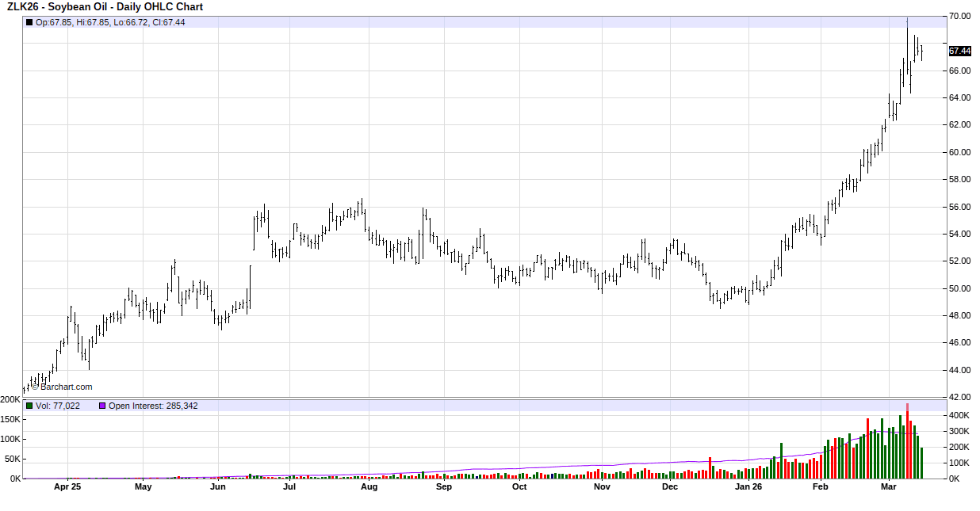Image resolution: width=980 pixels, height=511 pixels.
Task: Select the Jan 26 date axis label
Action: click(749, 487)
